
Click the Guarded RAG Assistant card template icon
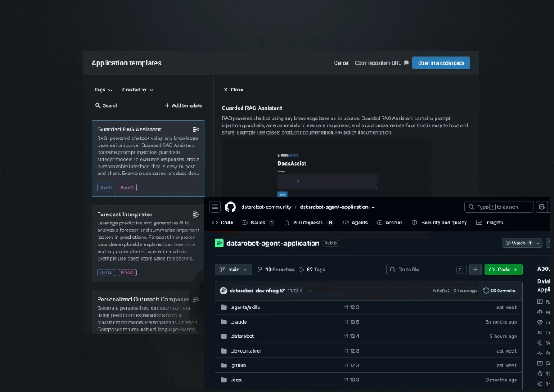(195, 129)
